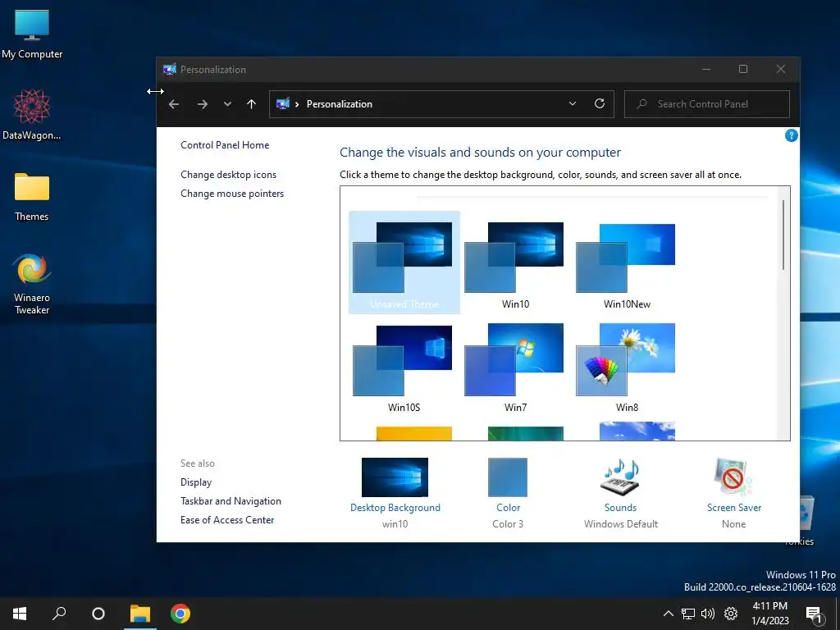Open taskbar Search
The image size is (840, 630).
pyautogui.click(x=59, y=614)
